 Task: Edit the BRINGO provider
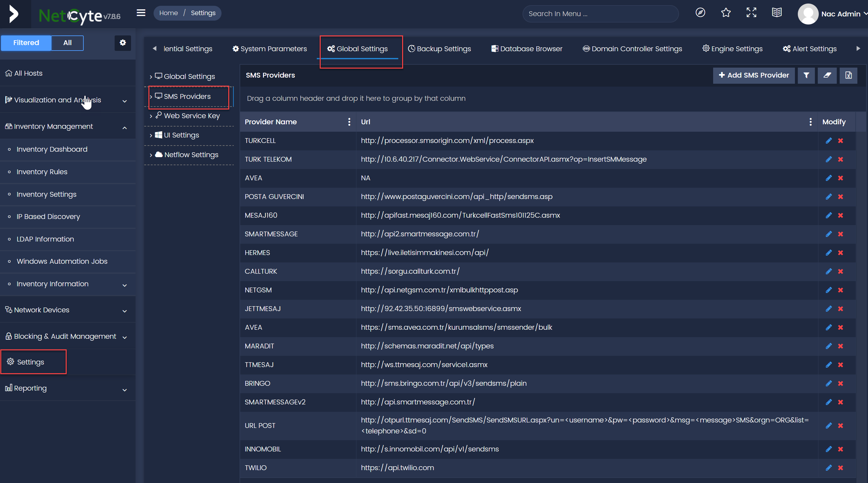click(829, 384)
